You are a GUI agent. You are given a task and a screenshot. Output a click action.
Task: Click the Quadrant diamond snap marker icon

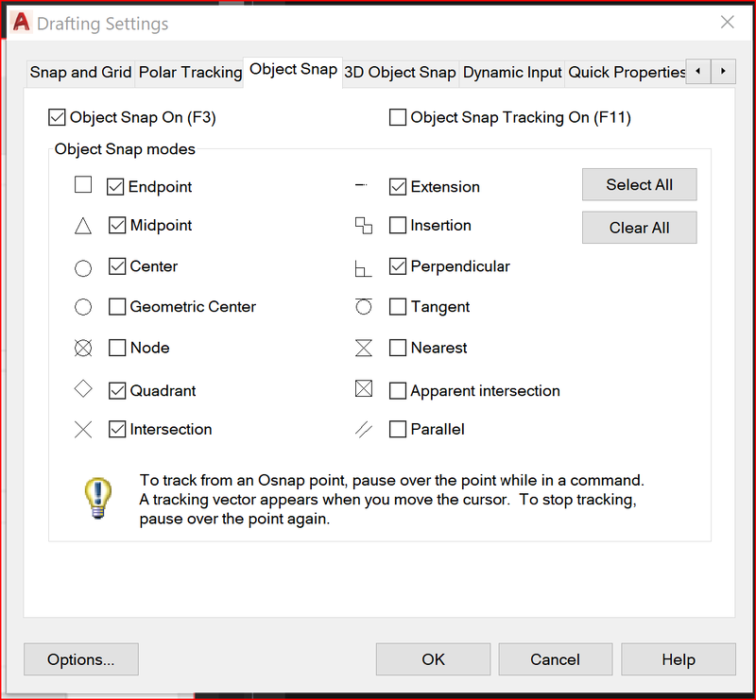click(83, 388)
